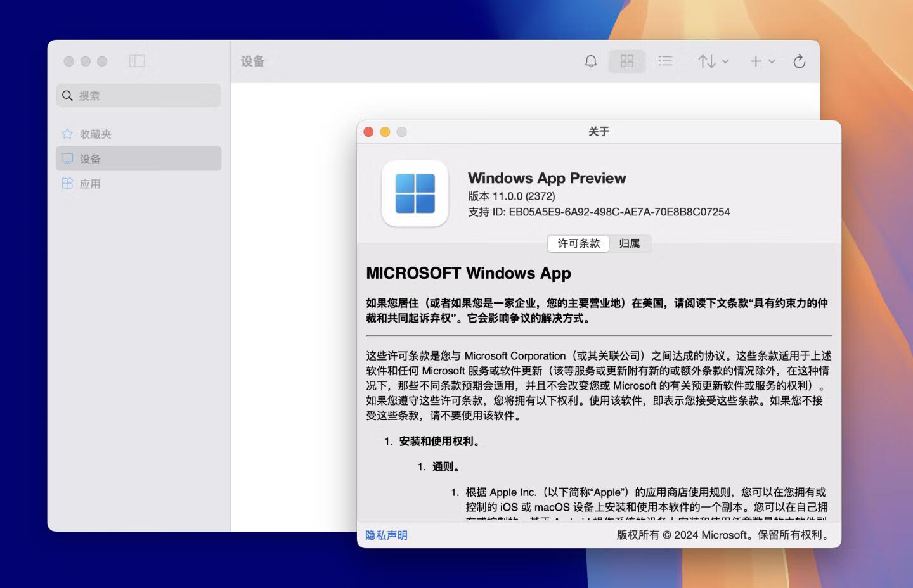Select 收藏夹 in the sidebar
The image size is (913, 588).
point(138,134)
